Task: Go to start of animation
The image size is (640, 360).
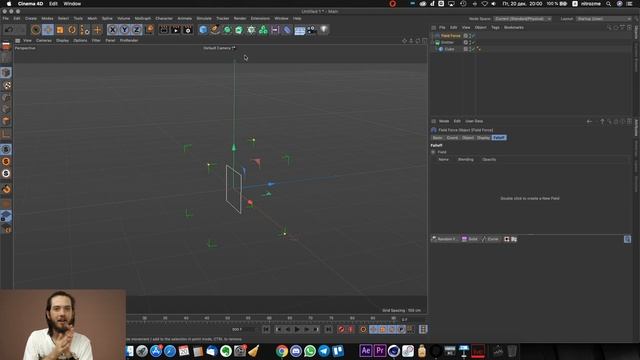Action: (266, 329)
